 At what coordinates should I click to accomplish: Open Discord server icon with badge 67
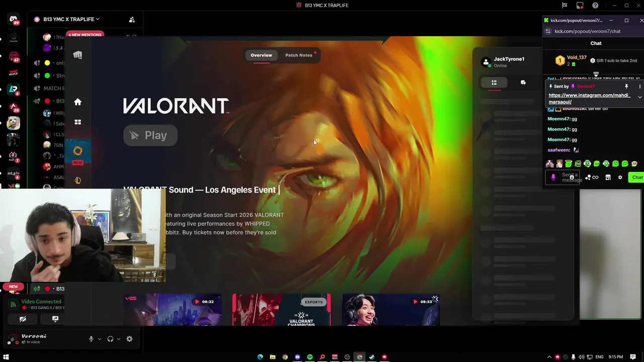point(14,56)
